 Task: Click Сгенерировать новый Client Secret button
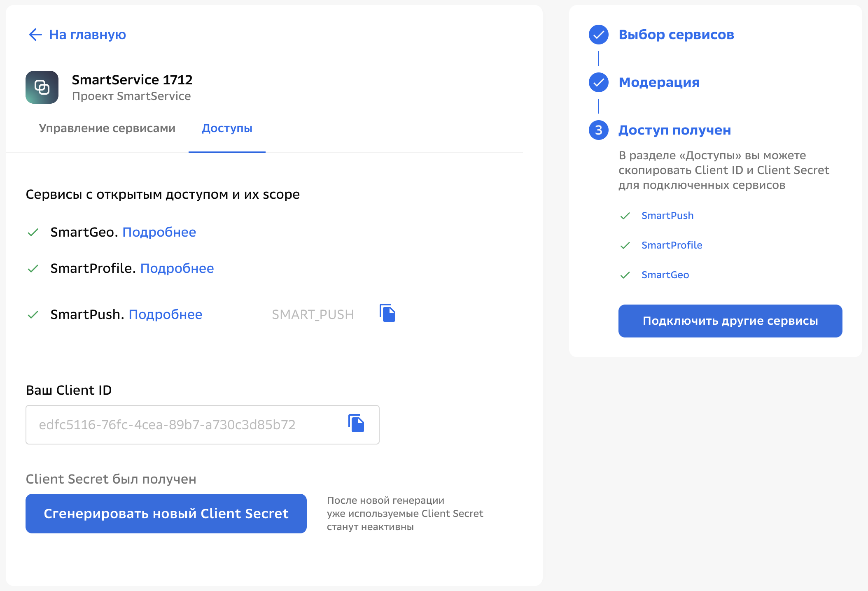166,514
